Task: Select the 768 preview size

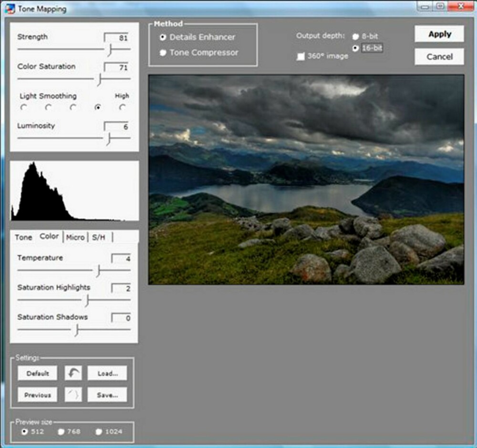Action: click(x=61, y=432)
